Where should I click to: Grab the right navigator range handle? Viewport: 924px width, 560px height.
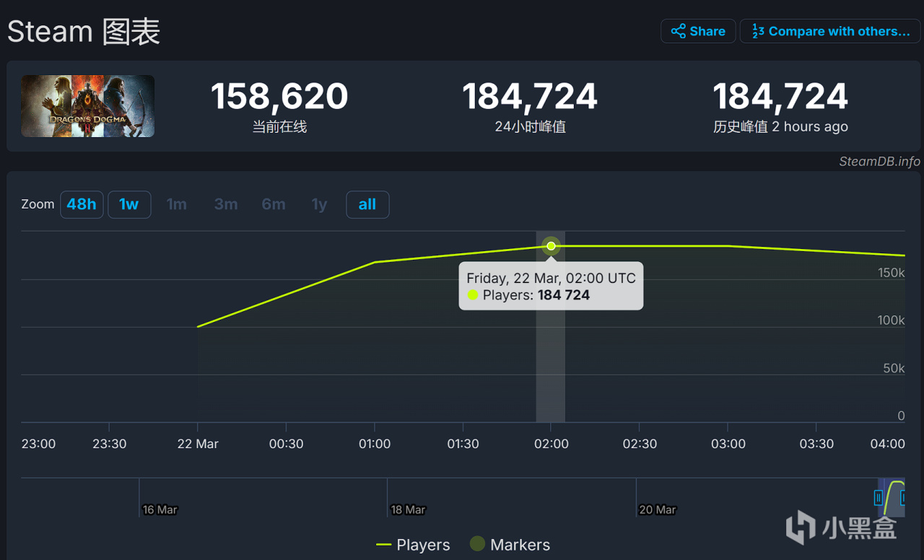(x=904, y=497)
